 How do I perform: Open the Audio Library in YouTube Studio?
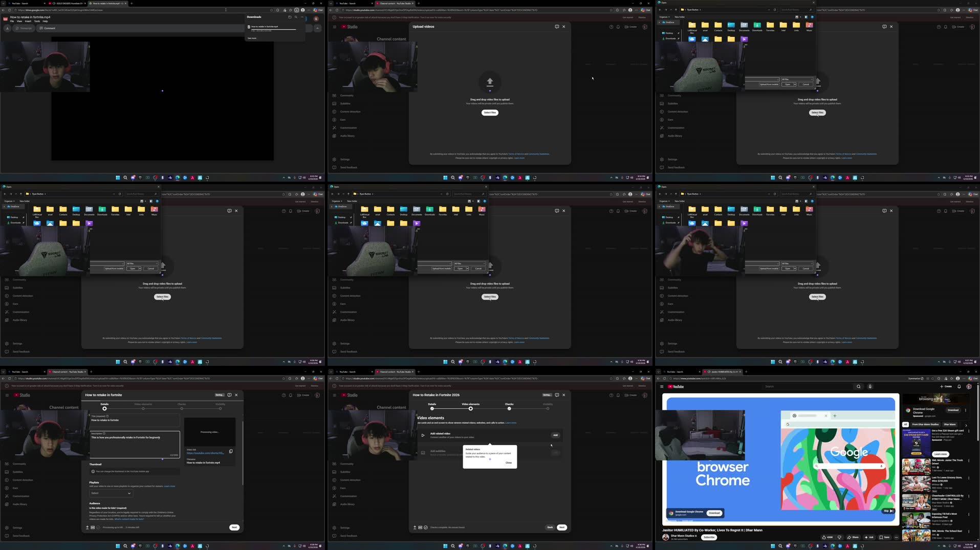click(20, 504)
